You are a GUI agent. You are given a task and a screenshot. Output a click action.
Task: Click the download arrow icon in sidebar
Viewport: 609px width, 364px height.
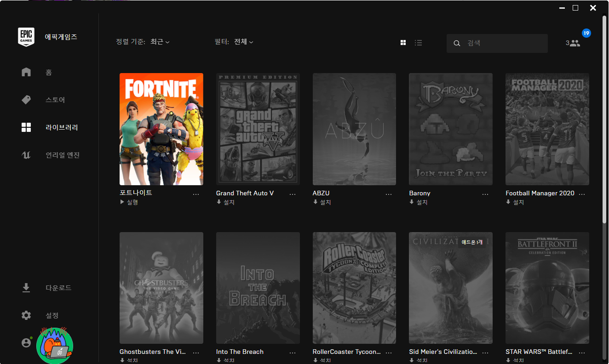tap(26, 288)
